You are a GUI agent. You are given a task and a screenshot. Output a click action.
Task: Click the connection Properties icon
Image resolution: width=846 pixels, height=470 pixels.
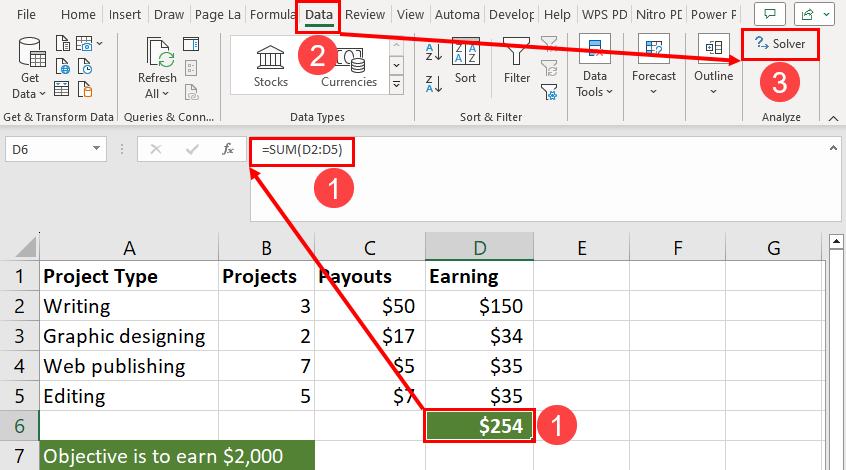click(191, 68)
